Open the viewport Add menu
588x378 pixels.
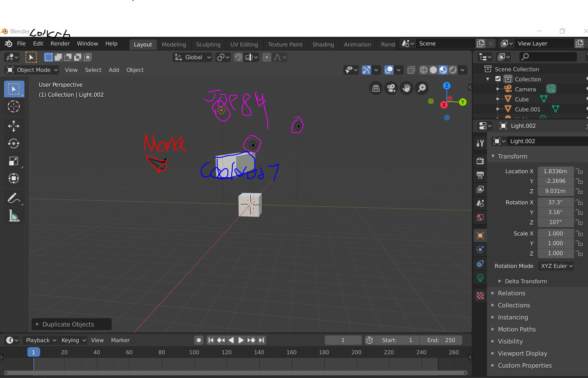click(114, 70)
